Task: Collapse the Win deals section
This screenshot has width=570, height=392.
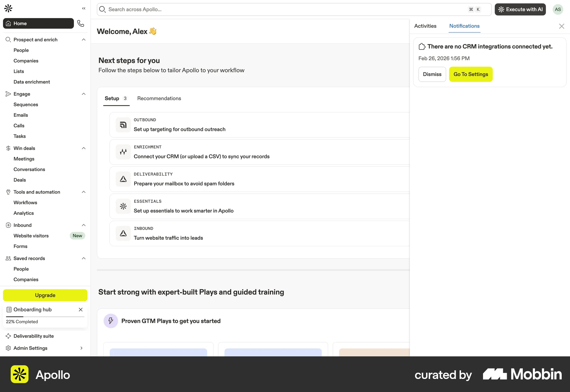Action: coord(84,148)
